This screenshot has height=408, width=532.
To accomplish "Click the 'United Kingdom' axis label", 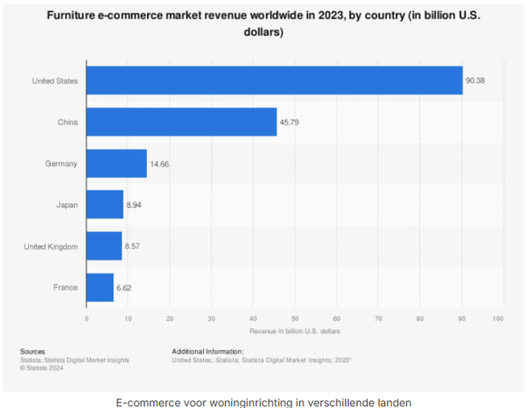I will 53,246.
